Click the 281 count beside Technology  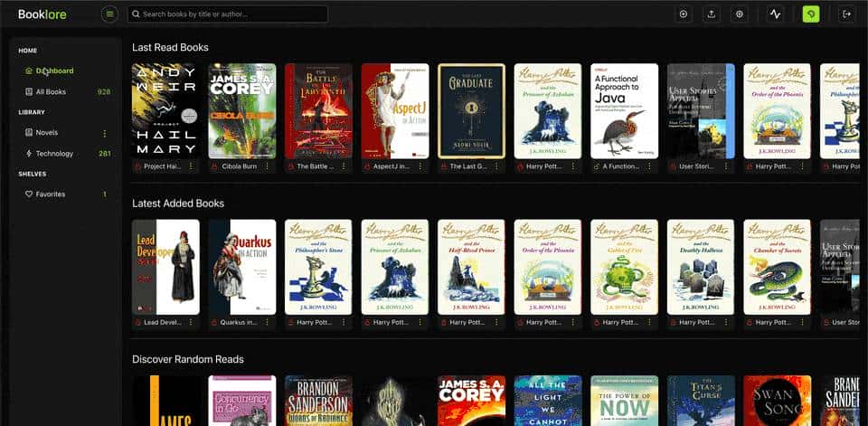pos(105,154)
